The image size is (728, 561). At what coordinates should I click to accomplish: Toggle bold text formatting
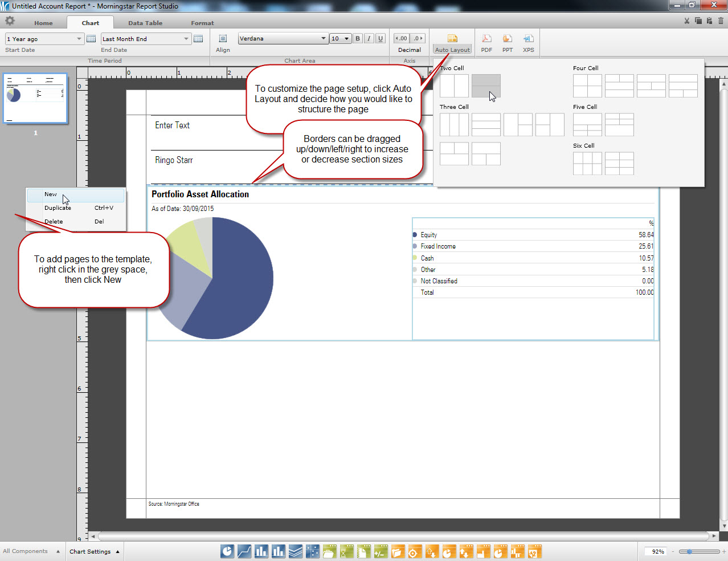(358, 39)
